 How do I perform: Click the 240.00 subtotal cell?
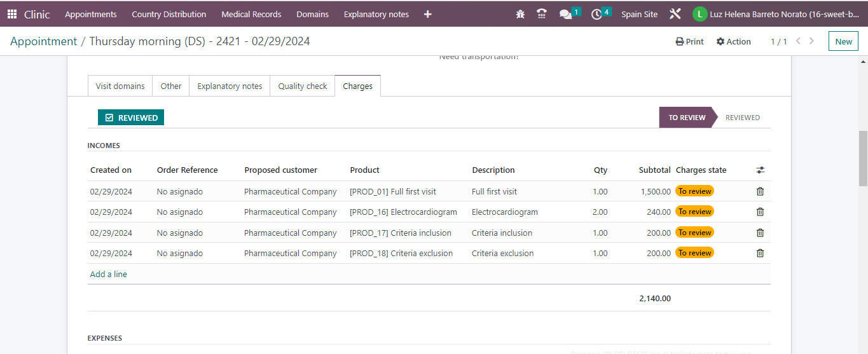coord(659,212)
